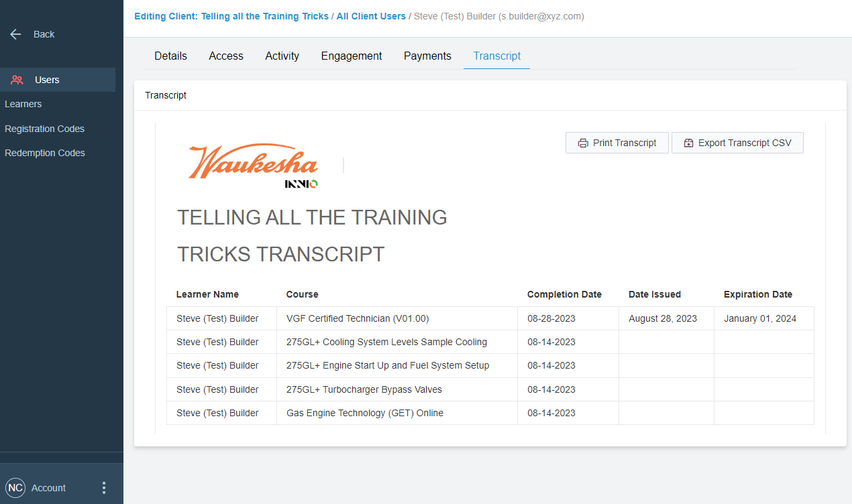Viewport: 852px width, 504px height.
Task: Click the Editing Client breadcrumb link
Action: (x=231, y=16)
